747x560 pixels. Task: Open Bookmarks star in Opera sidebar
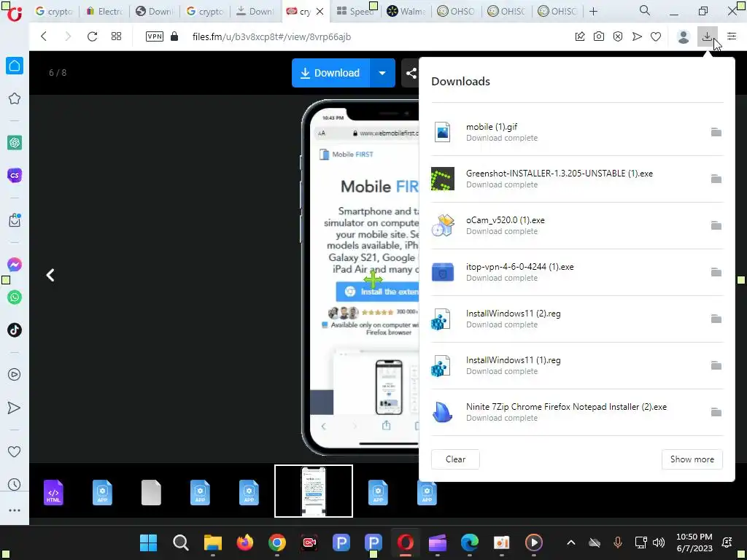tap(15, 98)
